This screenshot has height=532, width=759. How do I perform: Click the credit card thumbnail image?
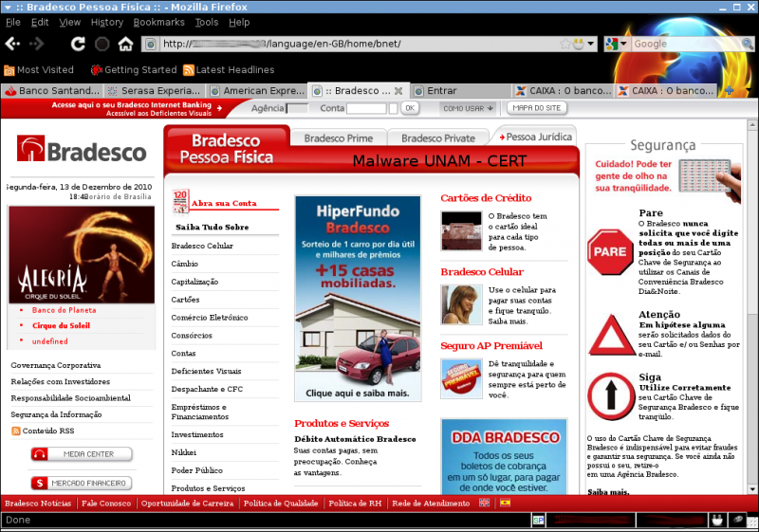click(x=461, y=230)
